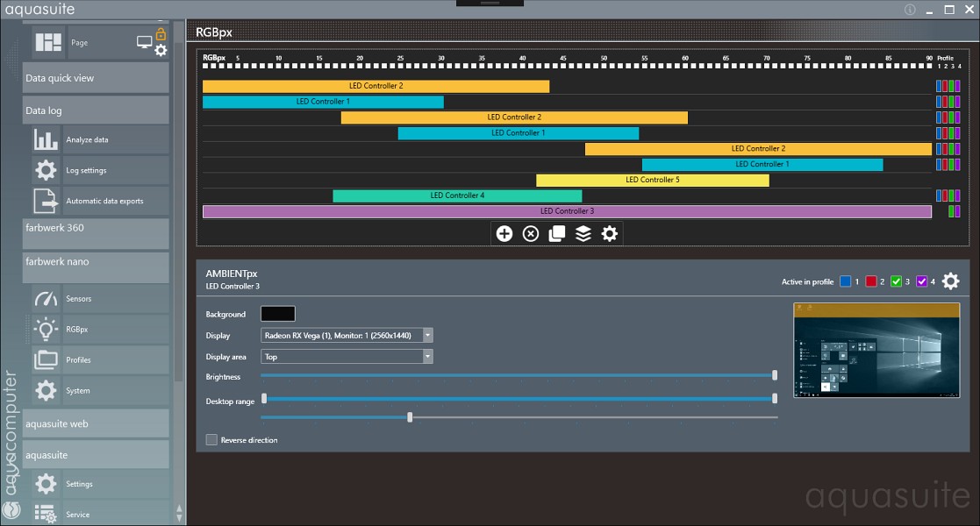Open AMBIENTpx settings gear icon
The image size is (980, 526).
[x=950, y=281]
